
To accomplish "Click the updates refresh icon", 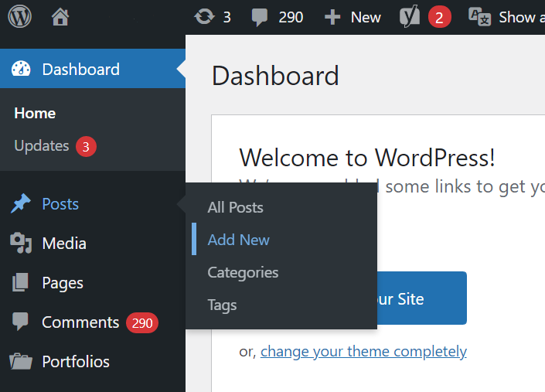I will (204, 17).
